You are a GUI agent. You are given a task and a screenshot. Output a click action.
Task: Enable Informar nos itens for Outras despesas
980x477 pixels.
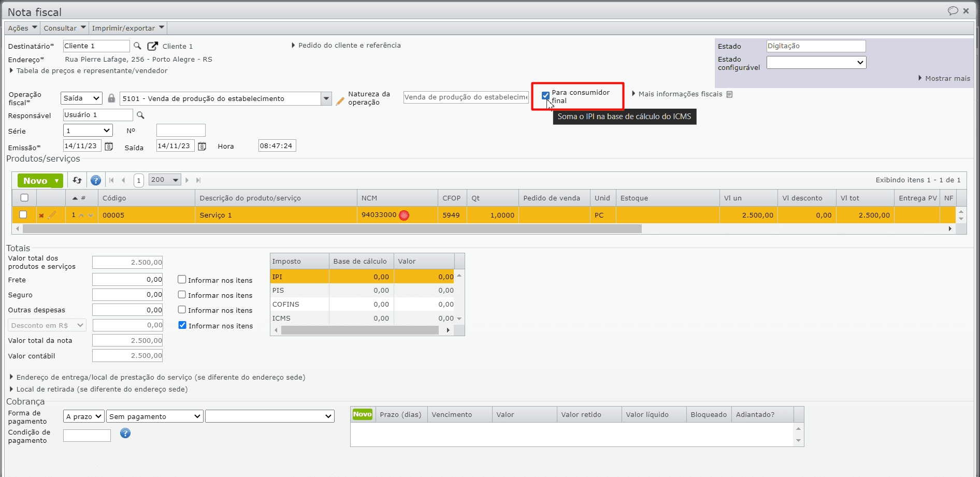click(x=182, y=309)
